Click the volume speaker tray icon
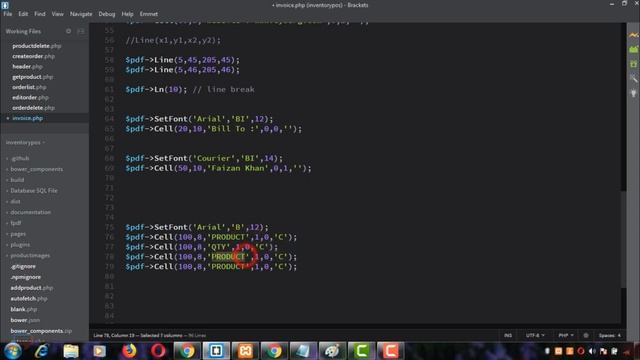 point(592,351)
